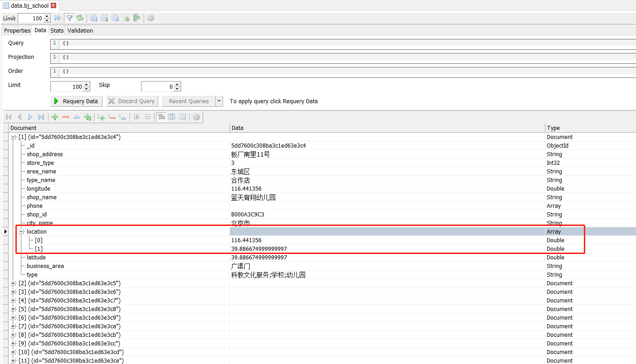Screen dimensions: 636x364
Task: Open the Validation tab
Action: [x=80, y=30]
